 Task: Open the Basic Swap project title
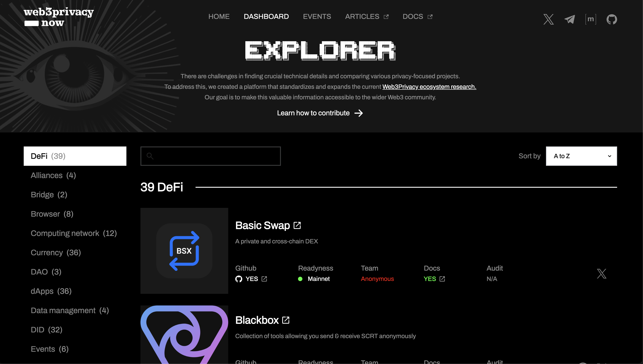point(262,225)
